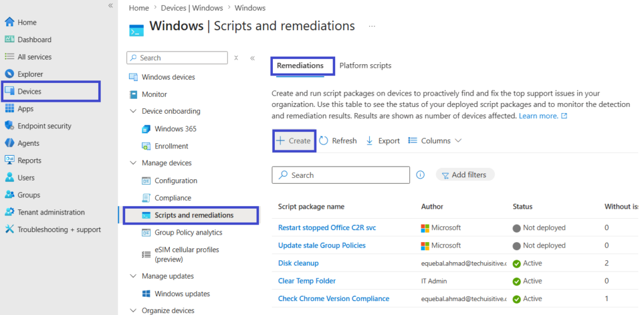Image resolution: width=644 pixels, height=315 pixels.
Task: Open the Columns dropdown
Action: 435,140
